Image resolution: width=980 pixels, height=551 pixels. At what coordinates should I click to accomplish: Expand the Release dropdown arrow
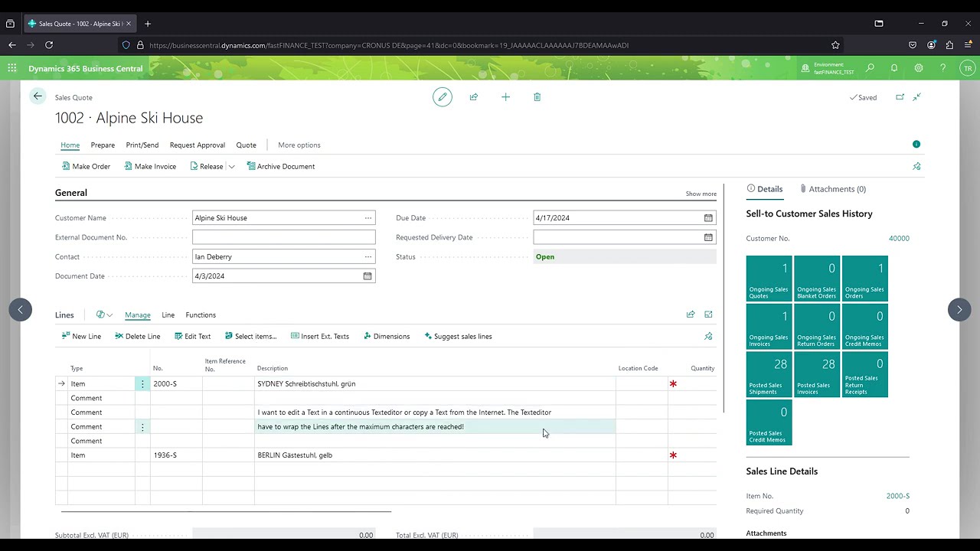[x=231, y=166]
